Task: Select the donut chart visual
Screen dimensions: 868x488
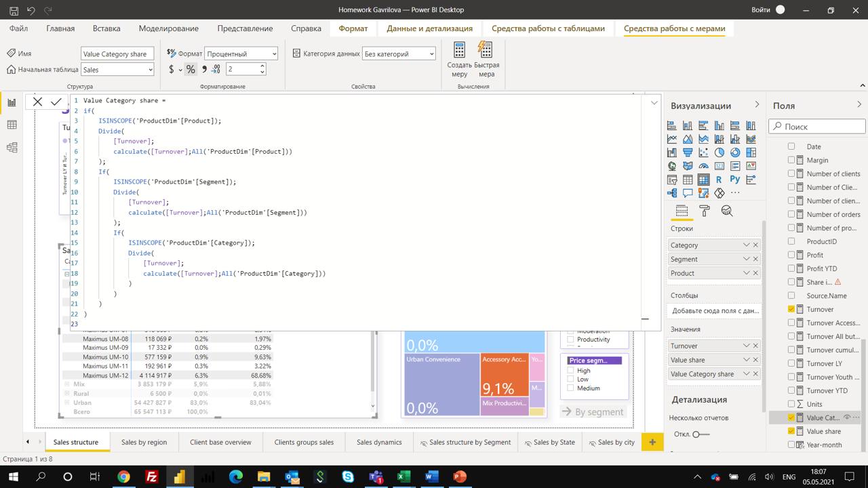Action: [x=734, y=152]
